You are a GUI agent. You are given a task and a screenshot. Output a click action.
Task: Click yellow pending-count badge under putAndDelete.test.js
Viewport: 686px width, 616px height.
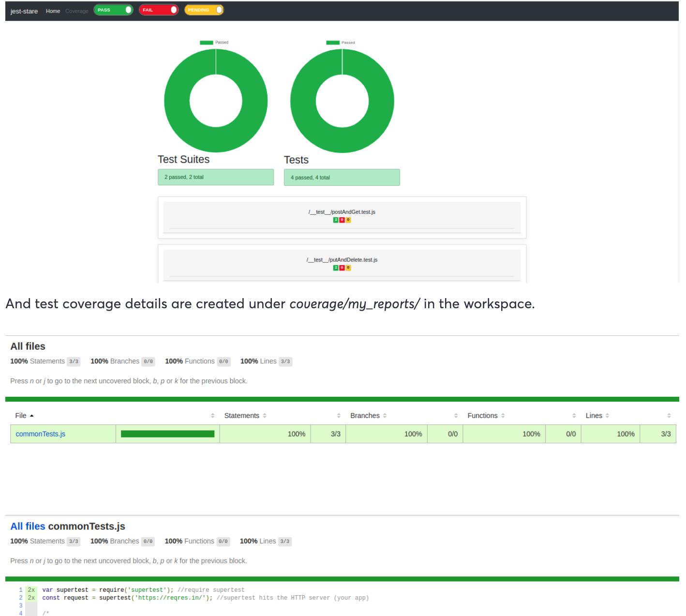[x=348, y=268]
